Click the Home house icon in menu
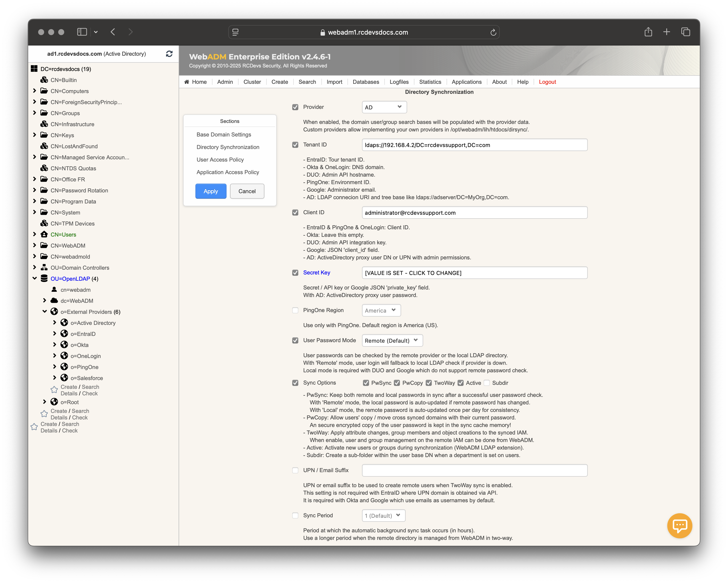 187,82
